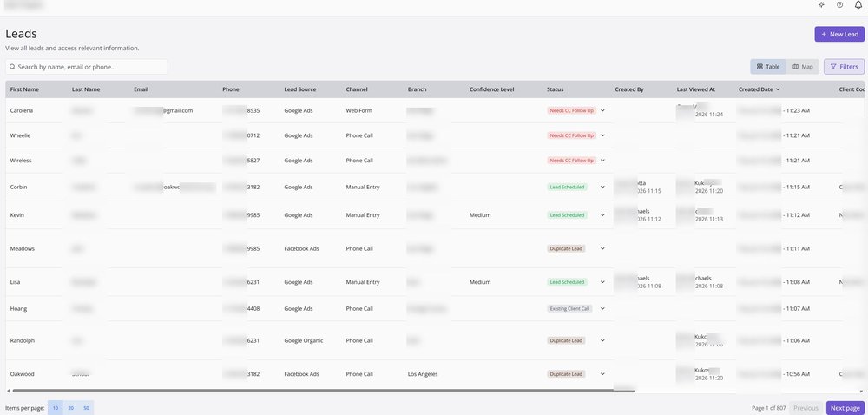
Task: Expand status dropdown for Randolph row
Action: [602, 341]
